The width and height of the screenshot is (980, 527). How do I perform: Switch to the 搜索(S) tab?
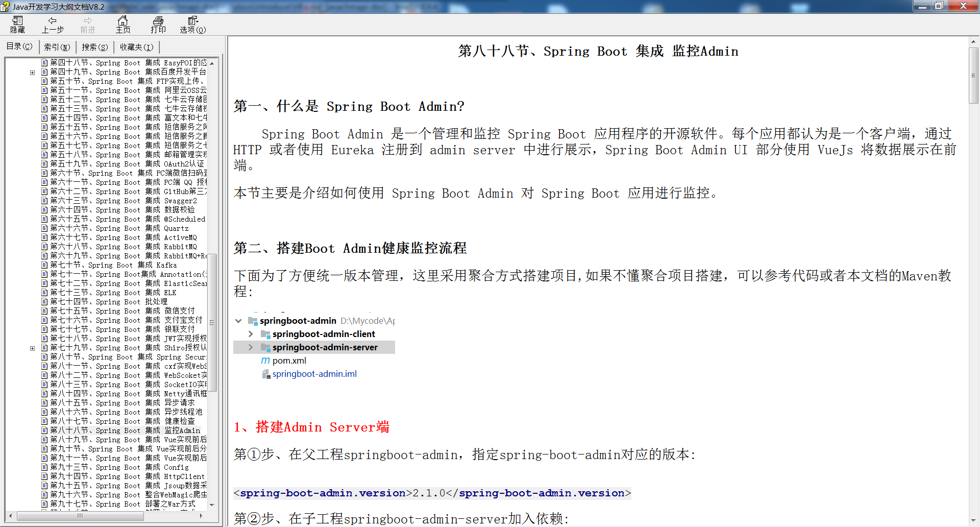pos(95,47)
